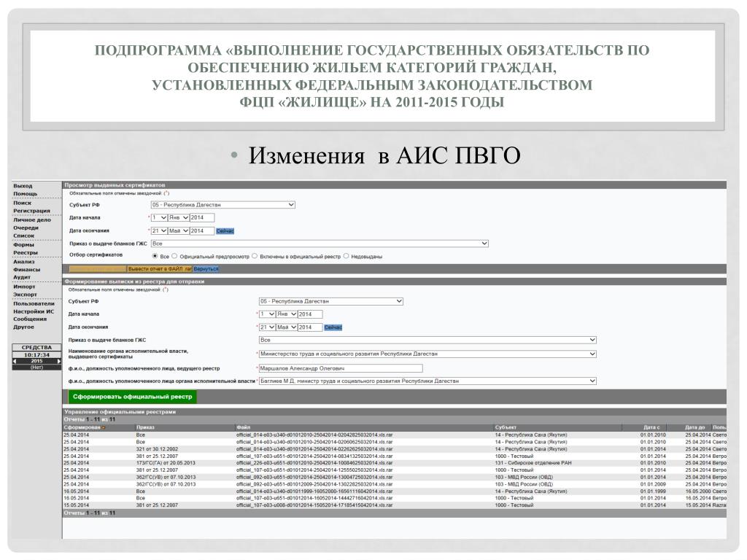The width and height of the screenshot is (747, 560).
Task: Open end month Май dropdown in registry extract form
Action: click(287, 327)
